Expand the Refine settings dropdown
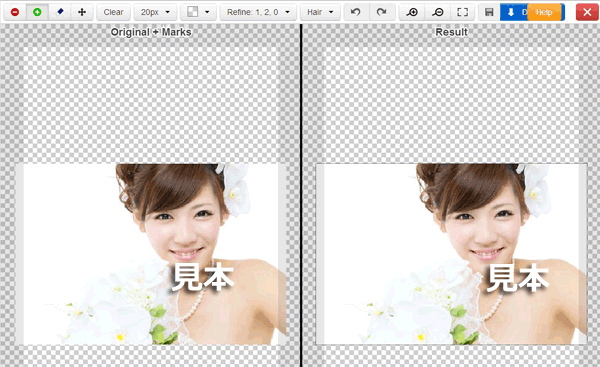The height and width of the screenshot is (367, 600). (258, 12)
